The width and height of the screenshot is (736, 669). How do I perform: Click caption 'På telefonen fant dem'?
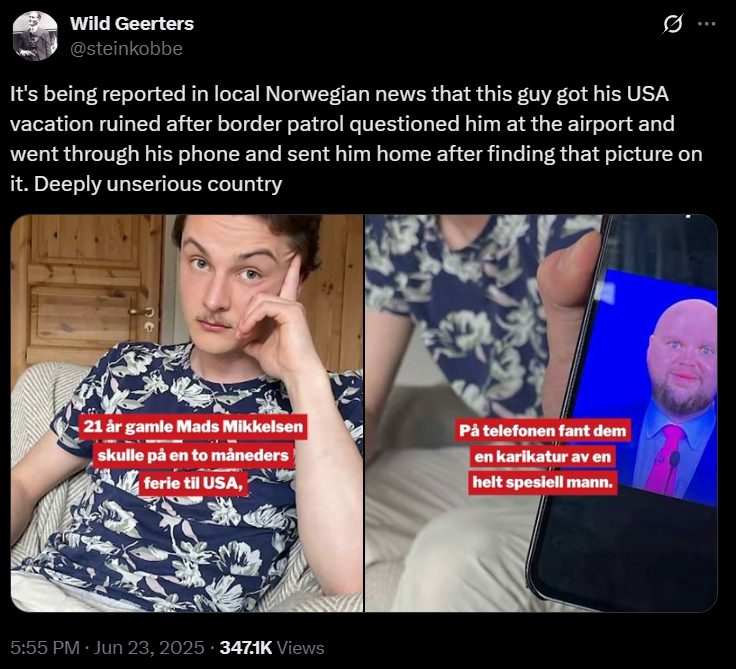tap(542, 431)
